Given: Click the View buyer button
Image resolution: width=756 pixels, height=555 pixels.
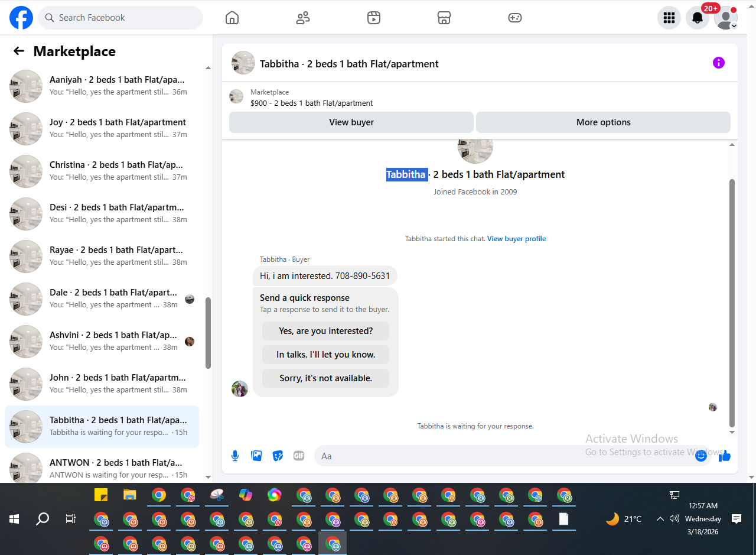Looking at the screenshot, I should (x=351, y=122).
